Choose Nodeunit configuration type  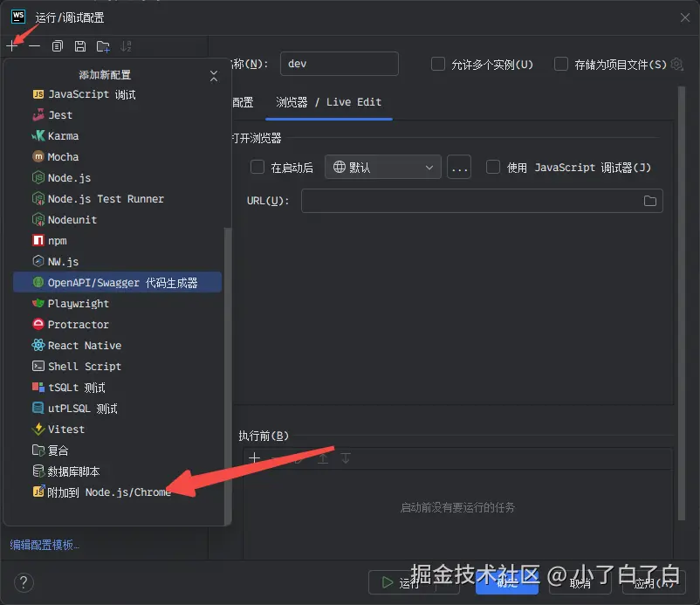click(118, 220)
